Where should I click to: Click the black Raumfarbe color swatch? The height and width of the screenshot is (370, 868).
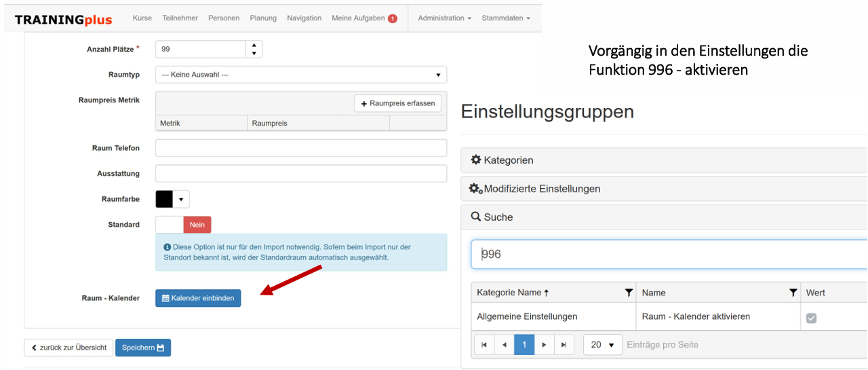(x=165, y=199)
